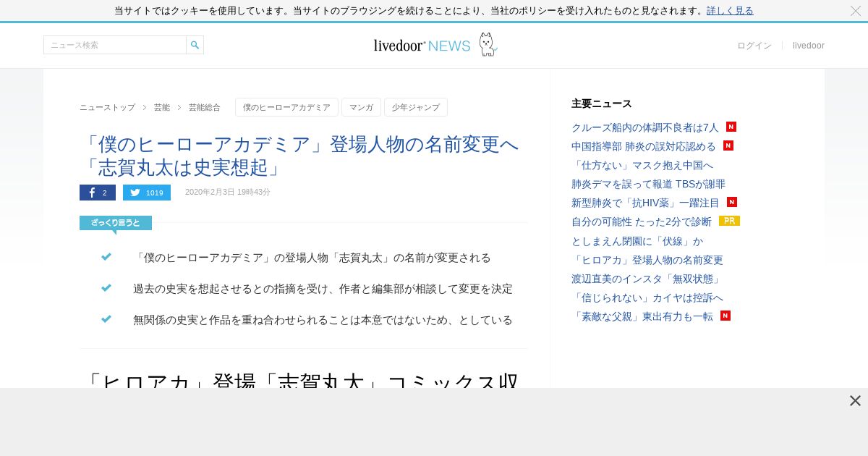Open headline 「信じられない」カイヤは控訴へ
868x456 pixels.
(x=647, y=297)
